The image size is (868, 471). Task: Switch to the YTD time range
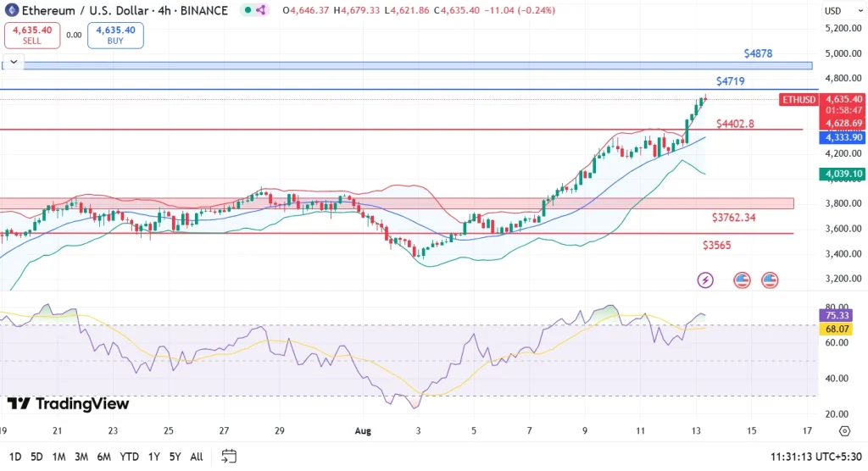(129, 457)
